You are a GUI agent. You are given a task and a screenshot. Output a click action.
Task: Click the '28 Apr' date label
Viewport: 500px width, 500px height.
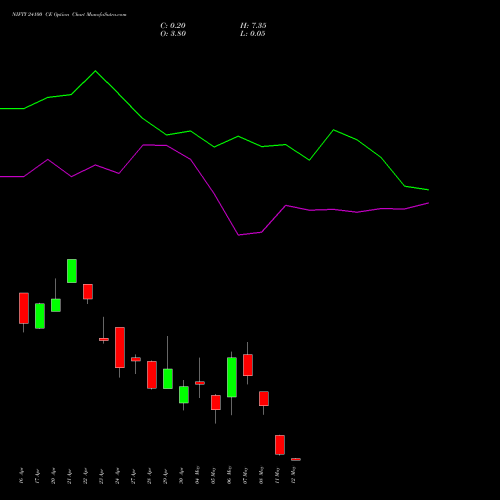[x=150, y=476]
